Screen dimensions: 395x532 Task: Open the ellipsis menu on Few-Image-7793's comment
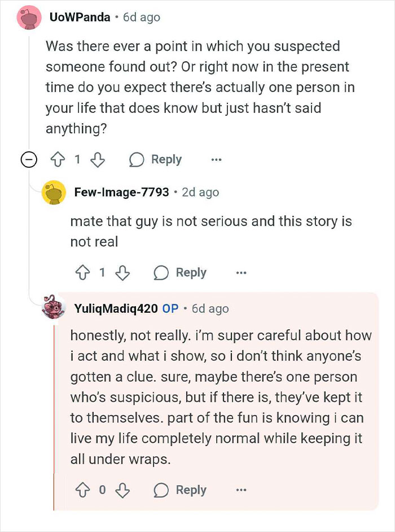pyautogui.click(x=242, y=273)
